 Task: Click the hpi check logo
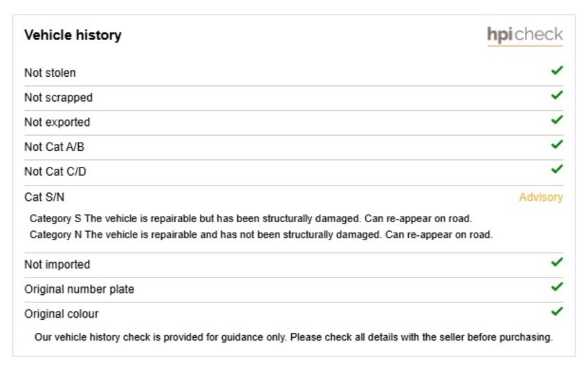[x=525, y=36]
